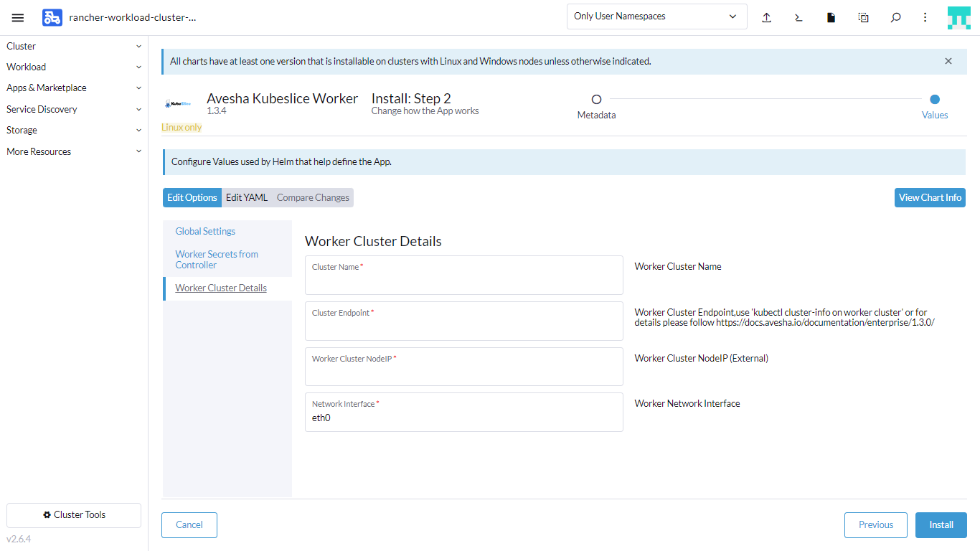980x551 pixels.
Task: Open the kubectl shell icon
Action: coord(798,18)
